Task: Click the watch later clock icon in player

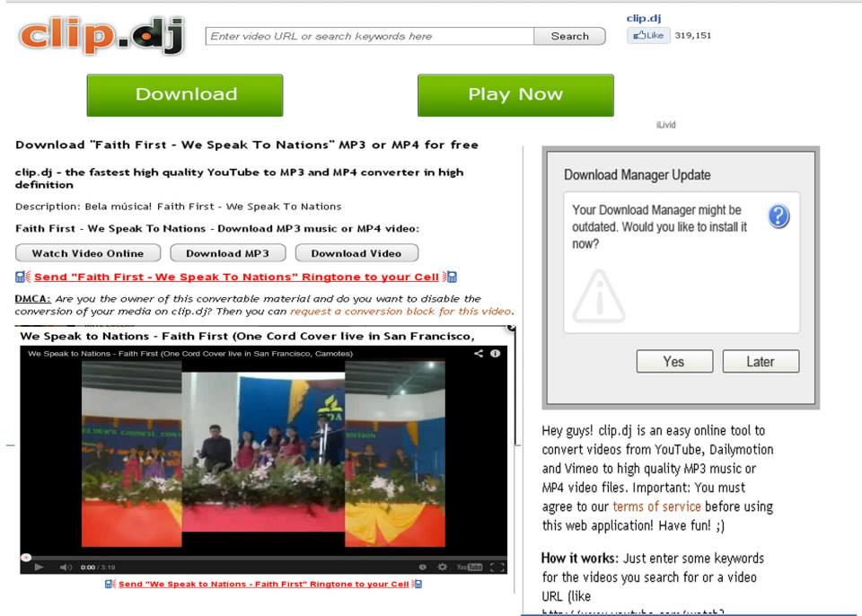Action: pos(422,567)
